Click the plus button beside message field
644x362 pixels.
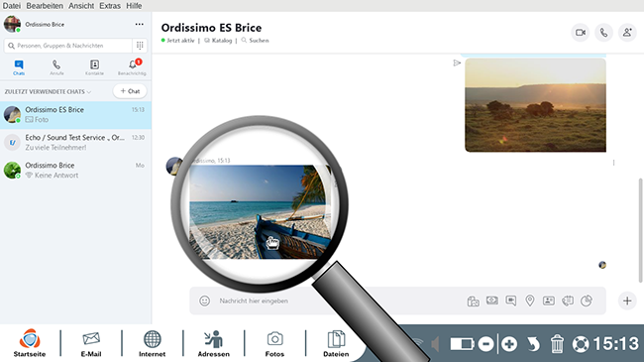(627, 301)
